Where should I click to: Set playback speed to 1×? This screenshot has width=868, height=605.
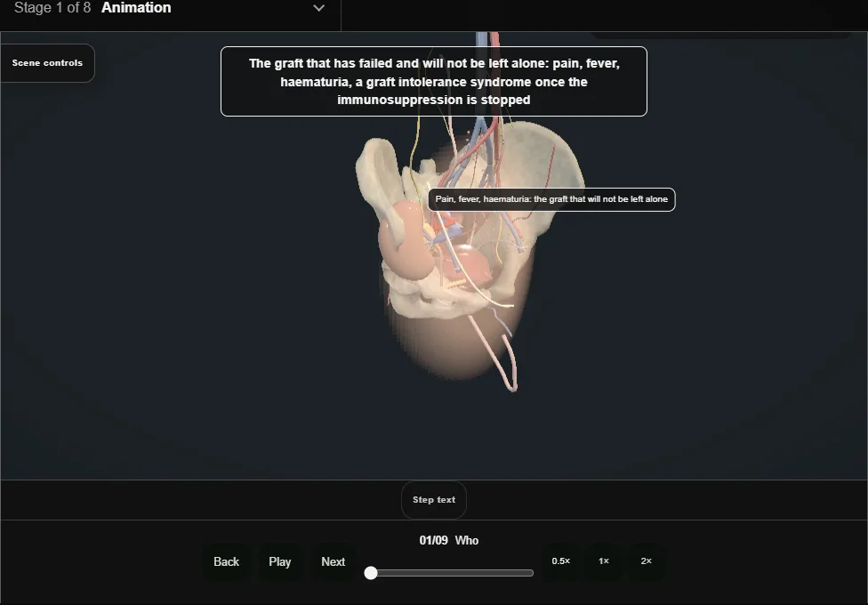(x=603, y=561)
